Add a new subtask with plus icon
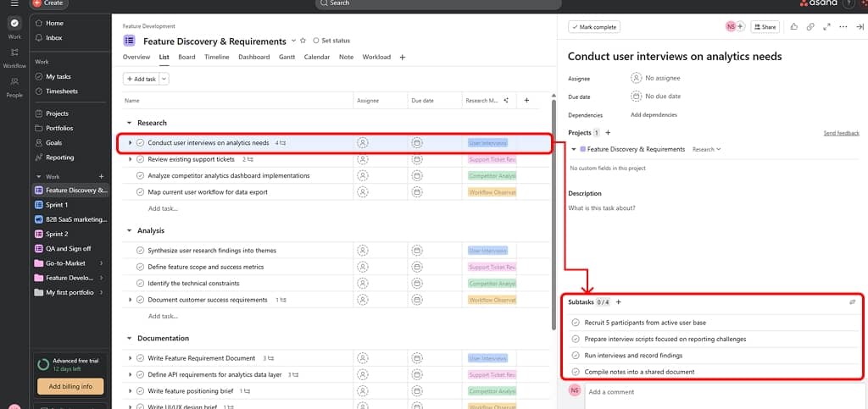Screen dimensions: 868x409 click(x=619, y=302)
